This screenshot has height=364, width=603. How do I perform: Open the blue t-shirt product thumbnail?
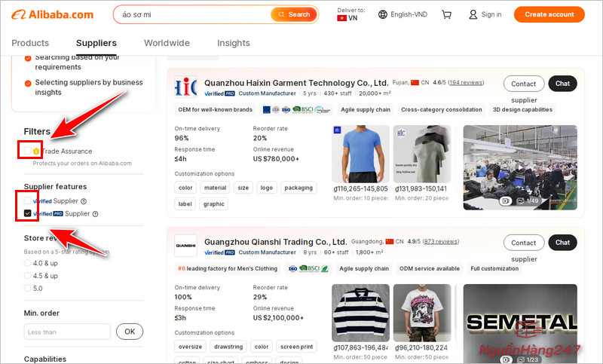point(360,154)
